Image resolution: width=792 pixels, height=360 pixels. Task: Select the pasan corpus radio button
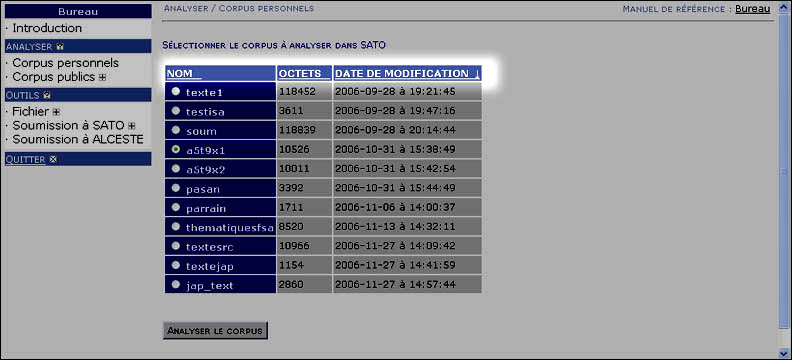tap(175, 188)
